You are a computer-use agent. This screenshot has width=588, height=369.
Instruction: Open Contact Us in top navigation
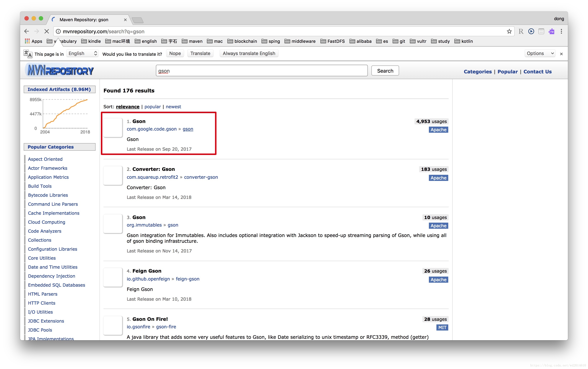click(x=538, y=72)
